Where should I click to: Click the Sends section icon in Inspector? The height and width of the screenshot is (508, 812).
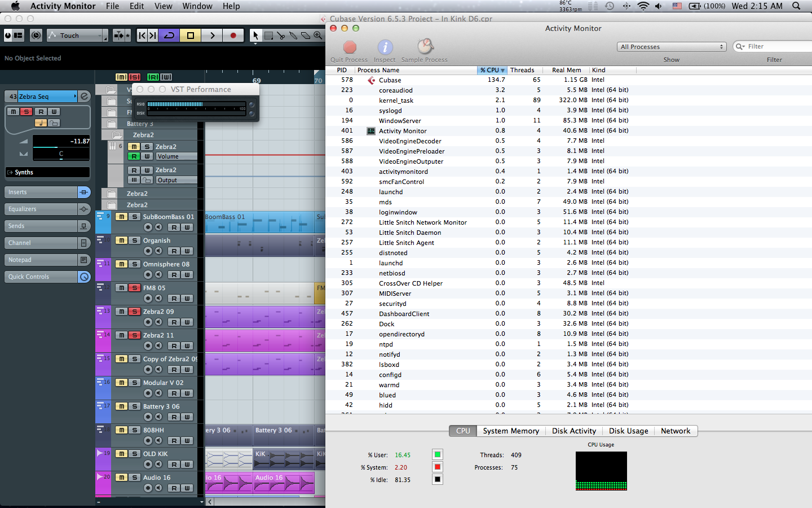(84, 226)
